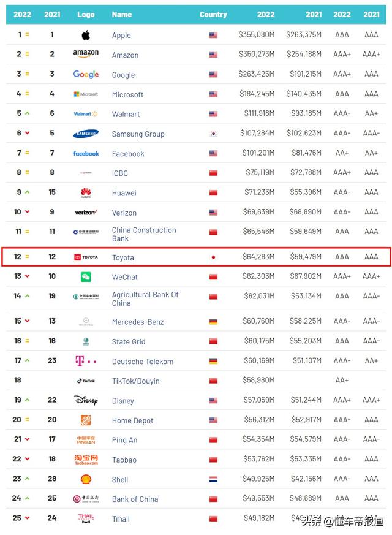Click Netherlands flag in Shell row
The width and height of the screenshot is (392, 535).
point(213,479)
